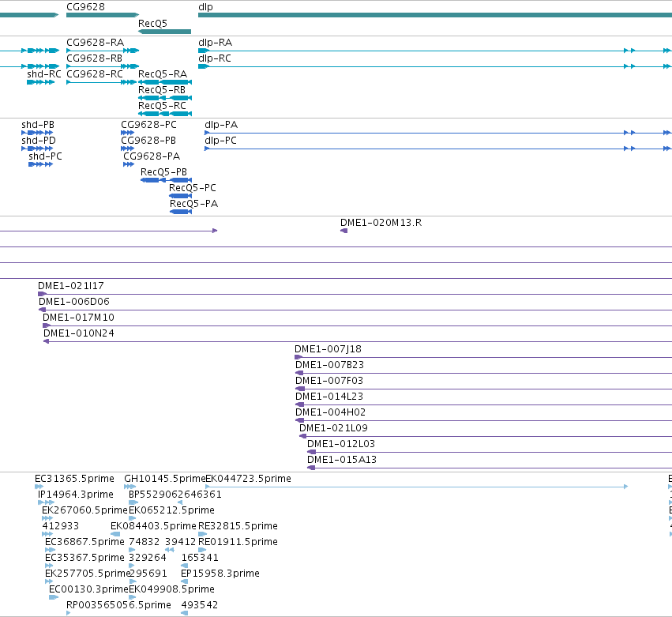Screen dimensions: 672x617
Task: Click the 329264 feature label
Action: click(x=148, y=558)
